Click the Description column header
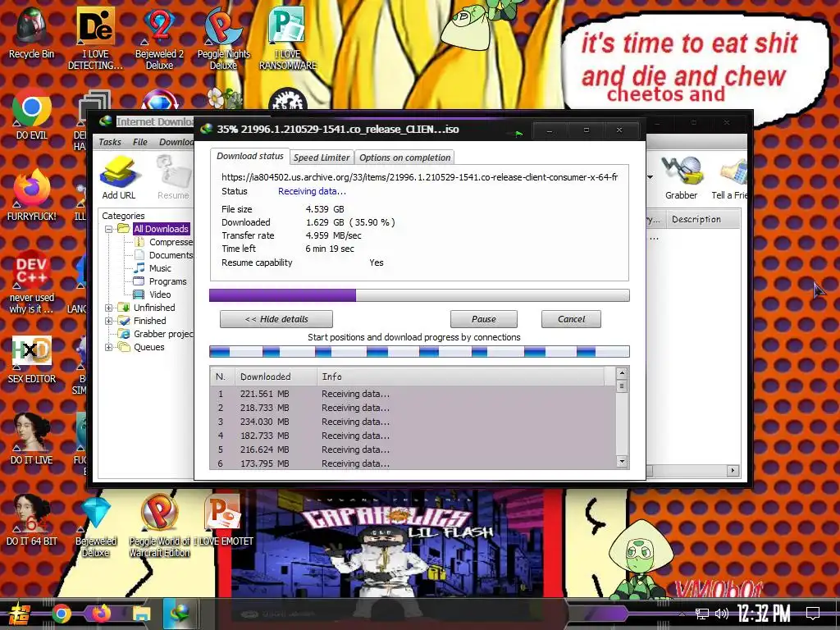This screenshot has width=840, height=630. click(x=703, y=219)
